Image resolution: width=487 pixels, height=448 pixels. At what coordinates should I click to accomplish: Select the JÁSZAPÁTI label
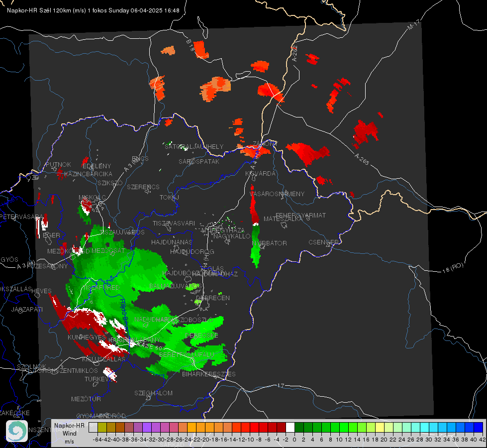click(x=27, y=309)
